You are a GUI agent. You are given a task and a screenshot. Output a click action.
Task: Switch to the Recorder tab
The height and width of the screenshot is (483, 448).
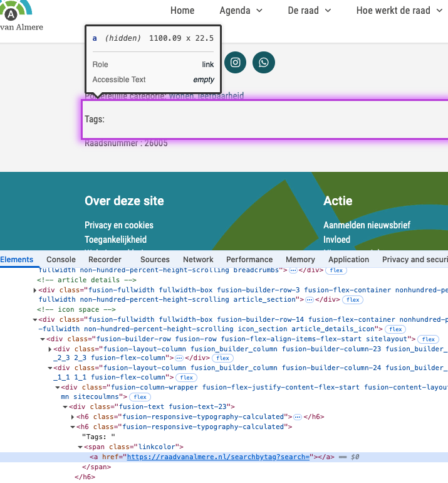(105, 260)
